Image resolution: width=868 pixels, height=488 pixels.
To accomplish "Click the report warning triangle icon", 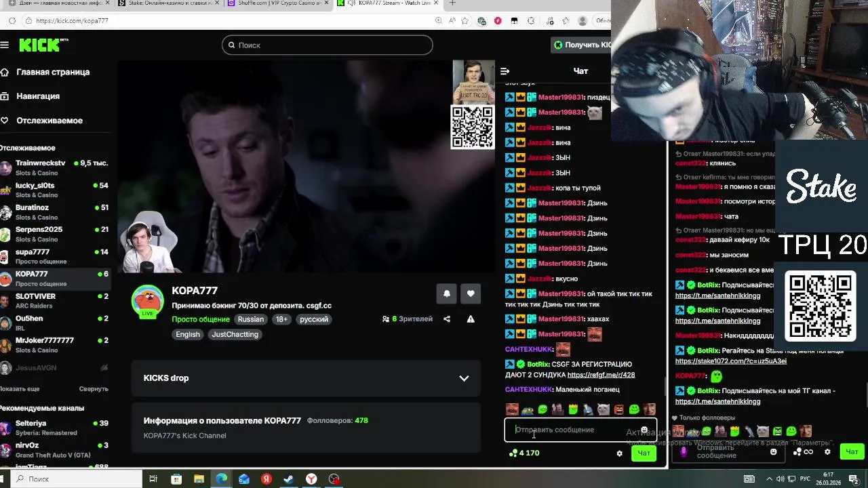I will 471,319.
